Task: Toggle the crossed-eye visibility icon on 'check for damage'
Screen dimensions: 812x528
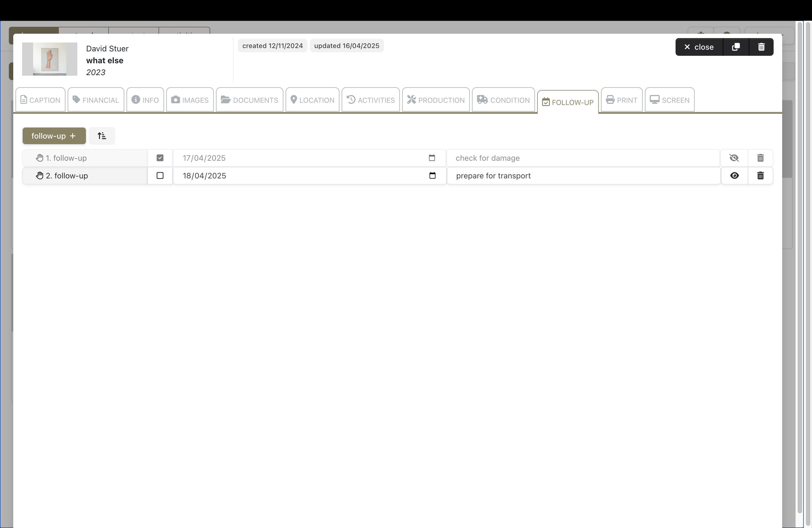Action: click(x=734, y=158)
